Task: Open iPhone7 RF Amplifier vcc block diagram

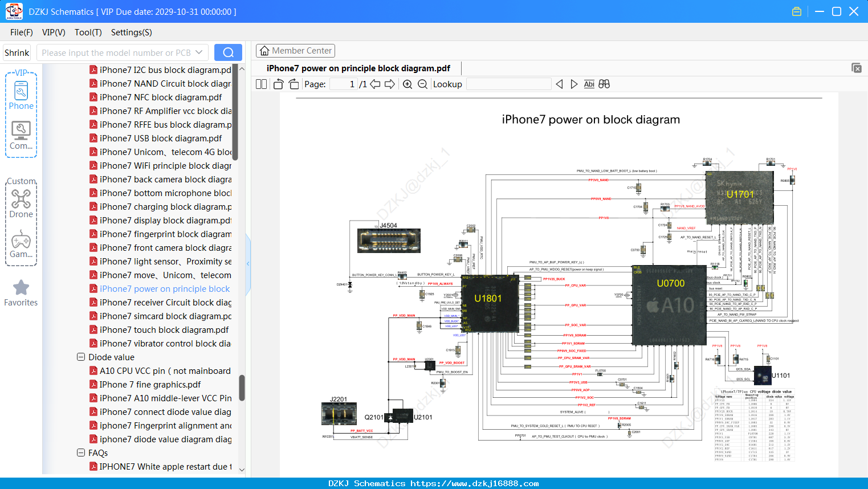Action: [161, 111]
